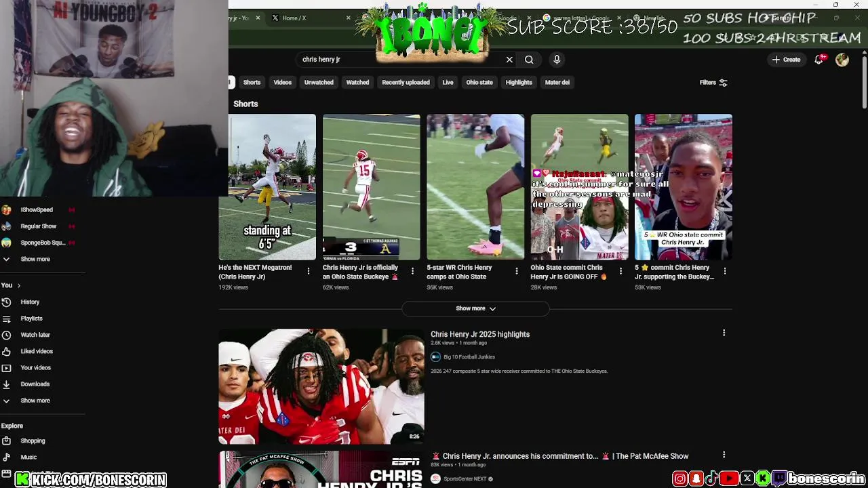This screenshot has width=868, height=488.
Task: Open the 'GOING OFF' short thumbnail
Action: point(579,187)
